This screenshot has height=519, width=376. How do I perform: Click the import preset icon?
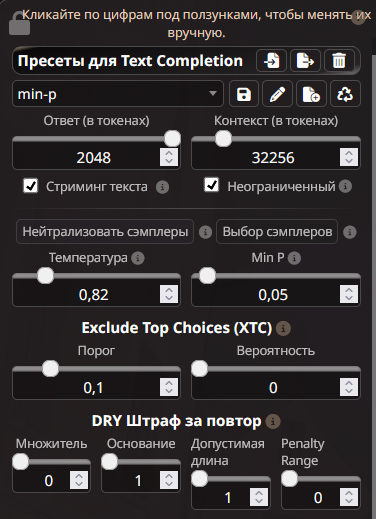point(271,61)
